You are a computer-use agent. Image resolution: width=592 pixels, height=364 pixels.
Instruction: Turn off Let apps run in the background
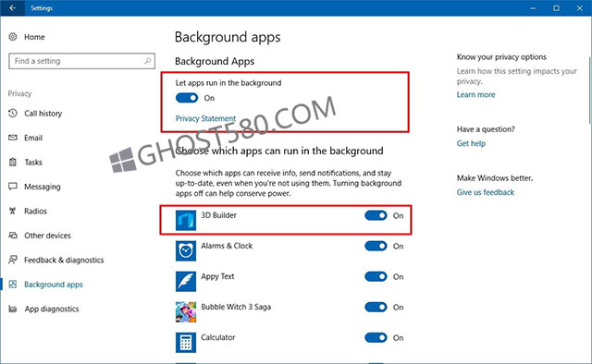click(187, 98)
